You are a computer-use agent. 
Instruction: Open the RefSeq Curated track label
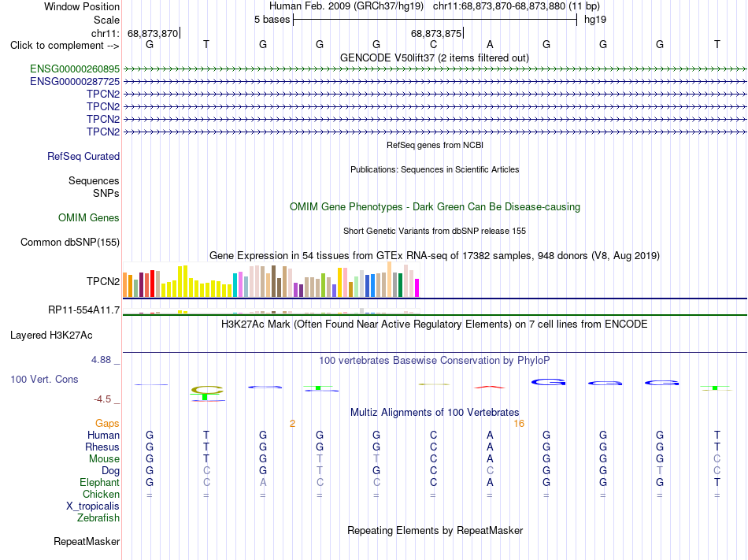83,157
